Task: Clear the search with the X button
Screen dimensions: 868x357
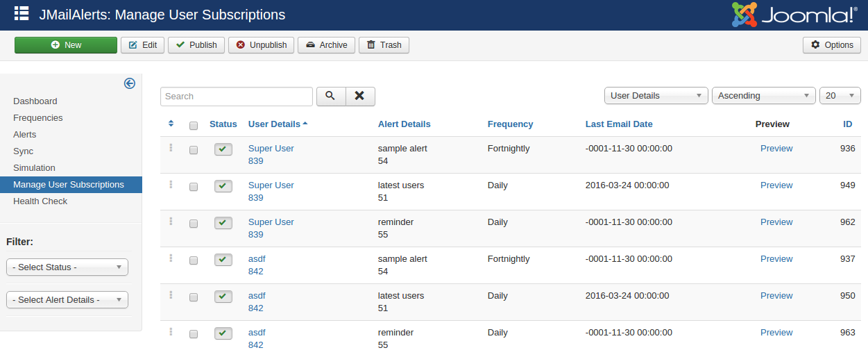Action: 360,96
